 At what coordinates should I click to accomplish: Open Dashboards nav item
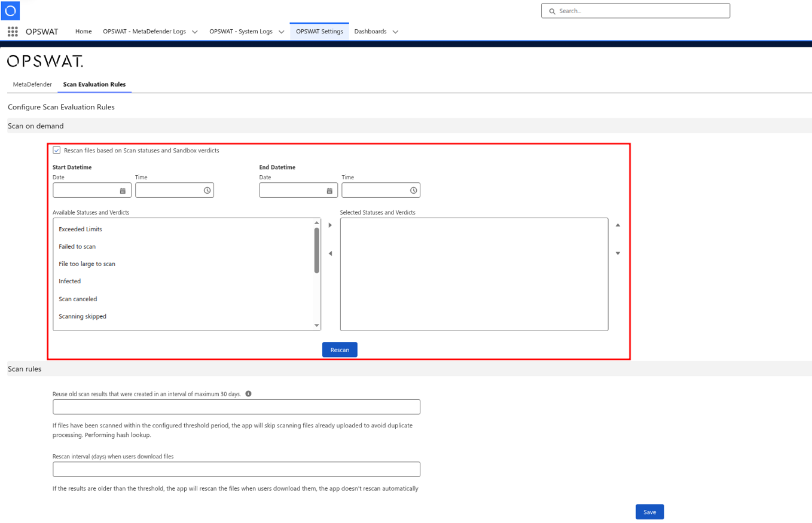[370, 31]
